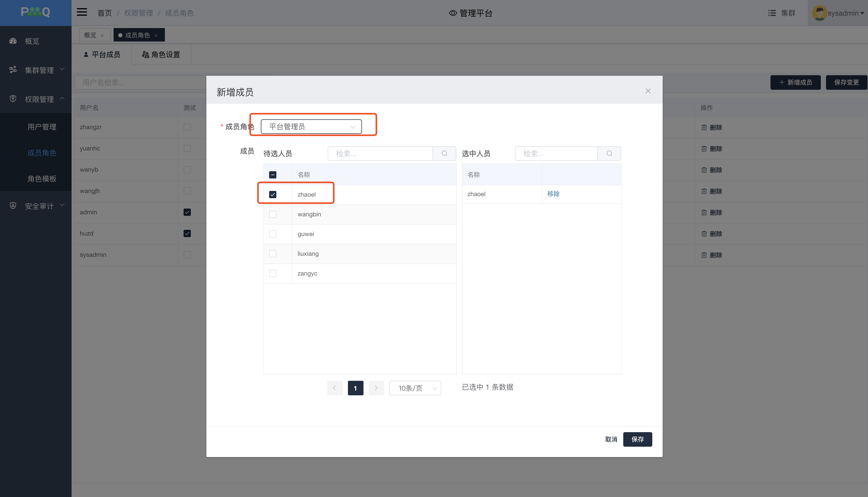Click the X icon to close the dialog
The height and width of the screenshot is (497, 868).
tap(648, 91)
